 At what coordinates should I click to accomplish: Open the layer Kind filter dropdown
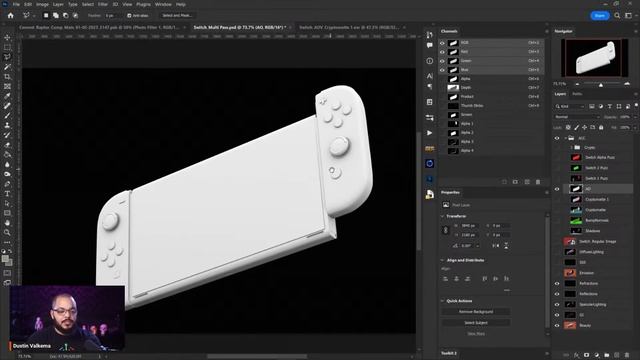point(570,107)
